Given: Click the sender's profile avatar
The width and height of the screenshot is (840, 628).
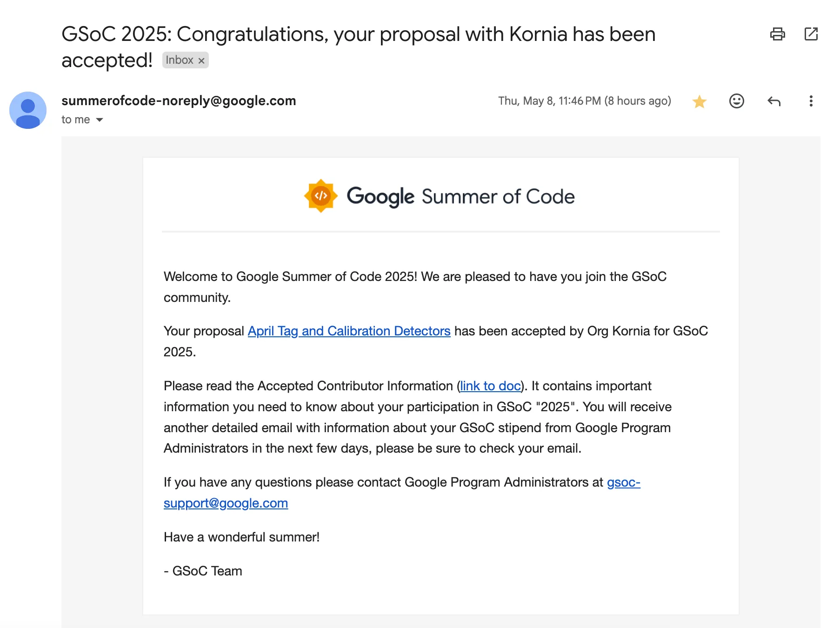Looking at the screenshot, I should click(x=28, y=110).
